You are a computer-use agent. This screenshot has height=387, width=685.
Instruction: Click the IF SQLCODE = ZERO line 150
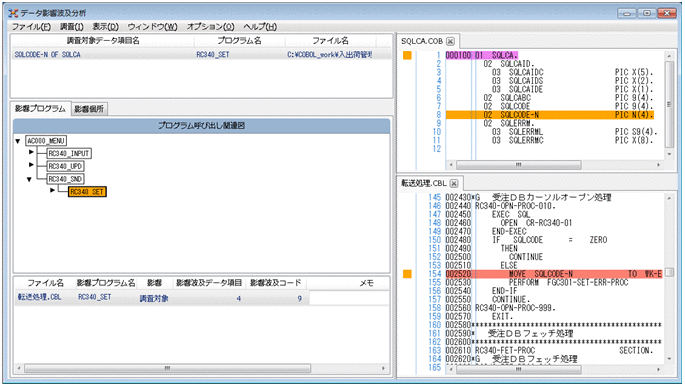click(x=549, y=240)
